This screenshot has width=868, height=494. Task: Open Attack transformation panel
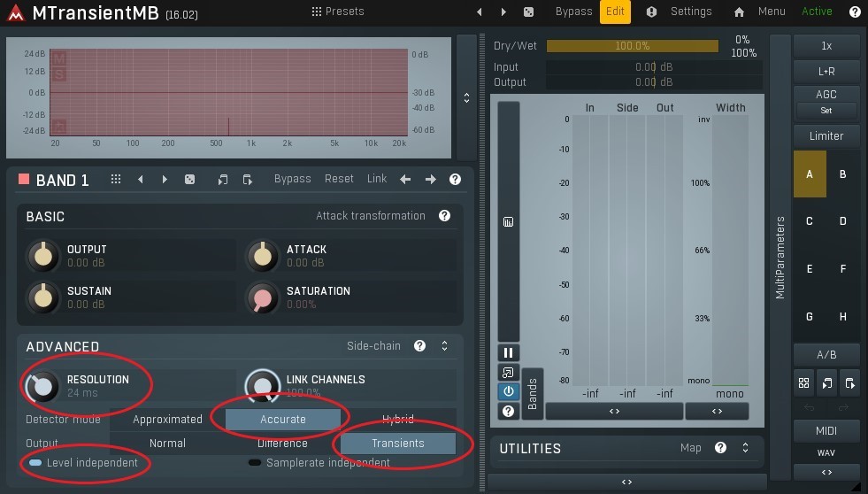[371, 216]
